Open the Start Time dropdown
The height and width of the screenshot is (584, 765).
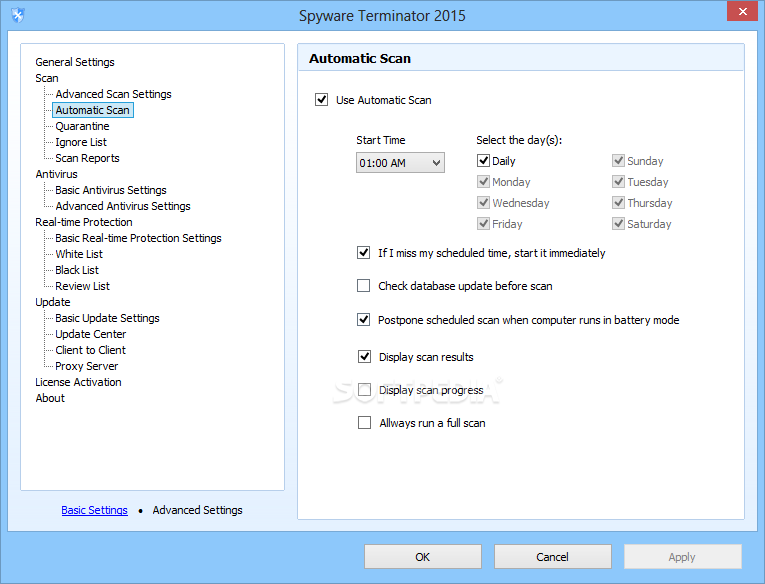400,163
